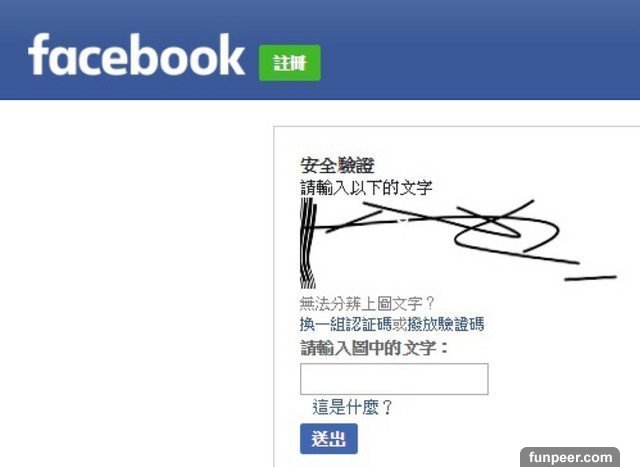
Task: Click the 無法分辨上圖文字? prompt text
Action: point(367,303)
